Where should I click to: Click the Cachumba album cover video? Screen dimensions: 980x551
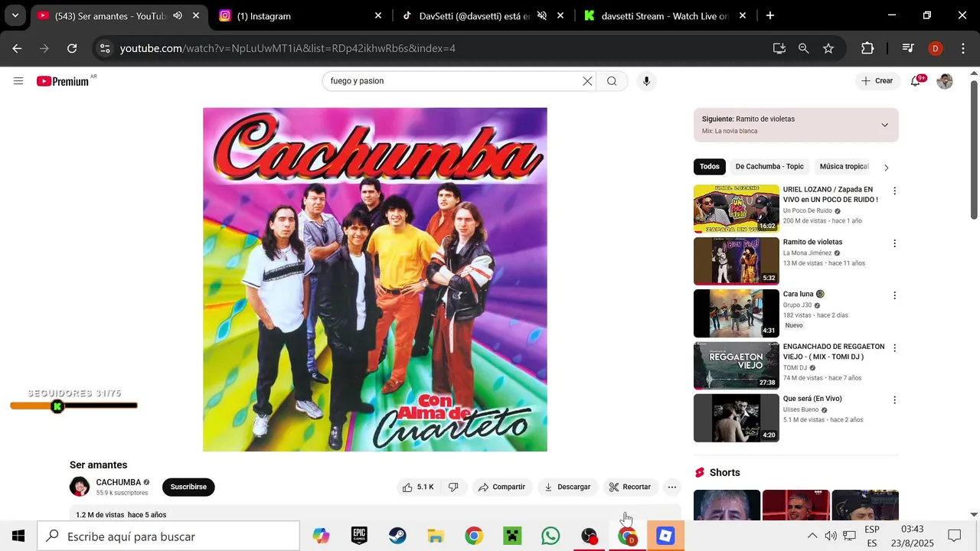point(375,279)
